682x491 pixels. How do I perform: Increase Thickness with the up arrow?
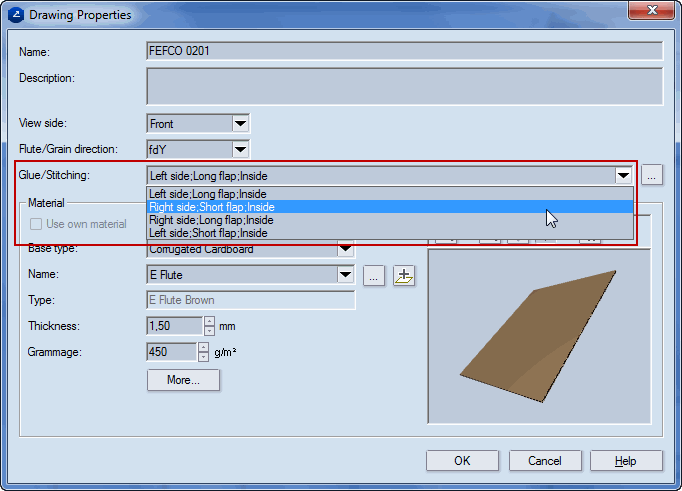point(209,321)
